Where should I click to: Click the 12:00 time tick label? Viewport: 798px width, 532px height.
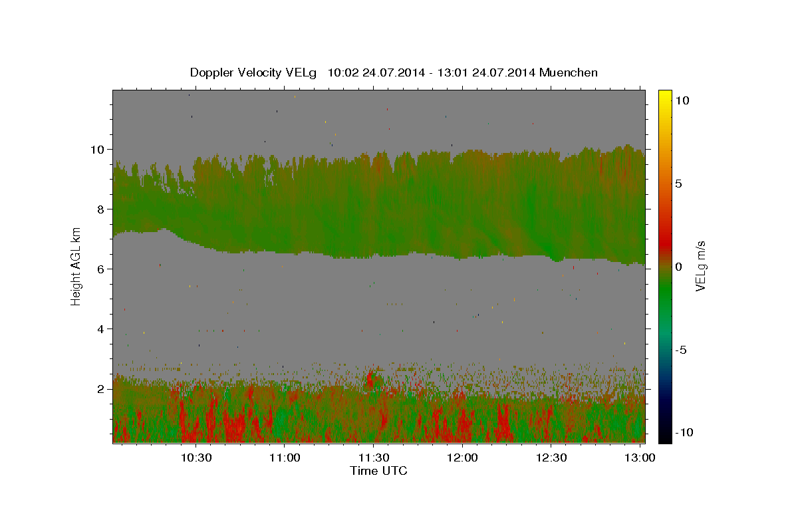[462, 458]
